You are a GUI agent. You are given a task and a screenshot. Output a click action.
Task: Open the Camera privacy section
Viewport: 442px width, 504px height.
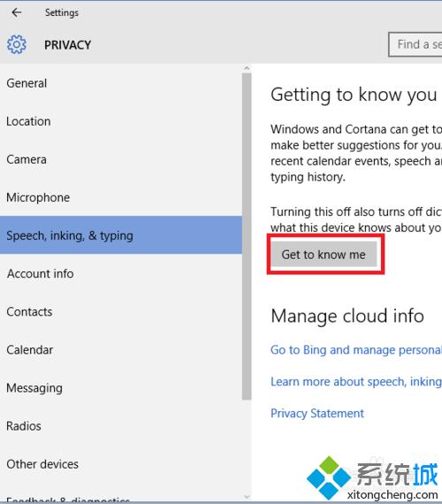(121, 159)
